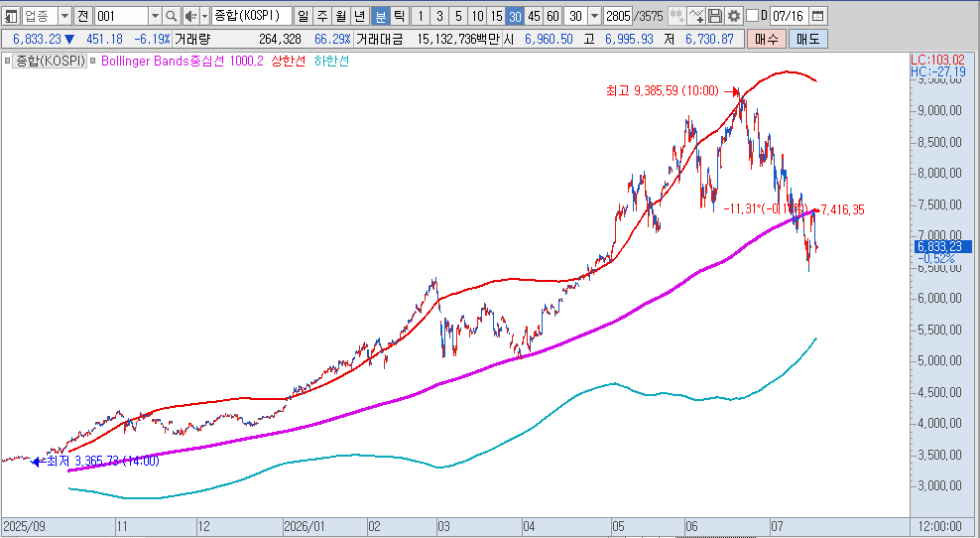
Task: Switch to daily chart 일
Action: pos(304,16)
